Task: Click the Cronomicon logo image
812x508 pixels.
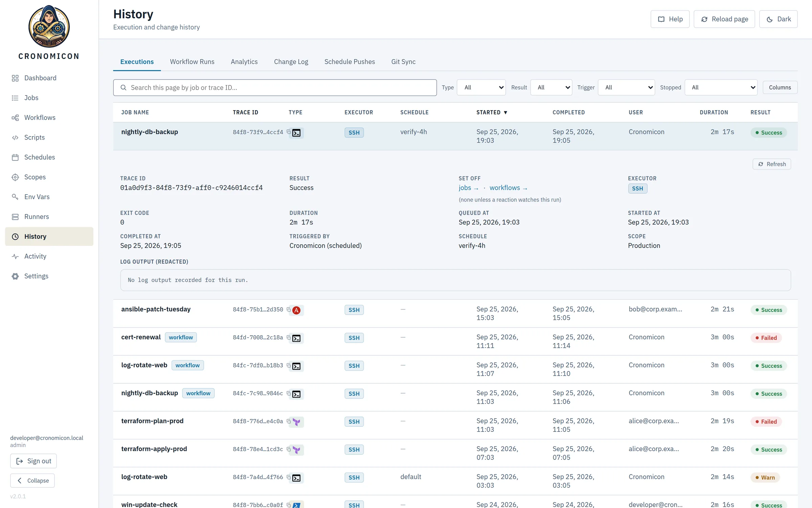Action: click(49, 26)
